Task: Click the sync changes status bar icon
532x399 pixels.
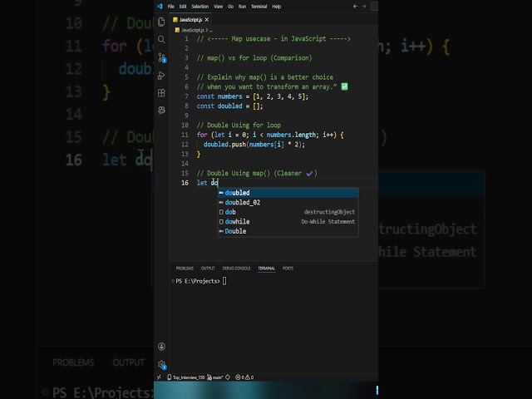Action: click(228, 377)
